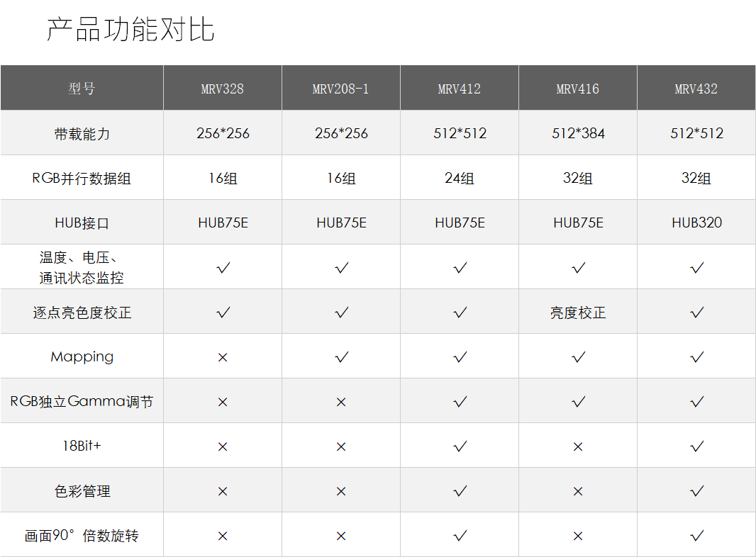Image resolution: width=756 pixels, height=557 pixels.
Task: Click the 逐点亮色度校正 check under MRV208-1
Action: [x=342, y=313]
